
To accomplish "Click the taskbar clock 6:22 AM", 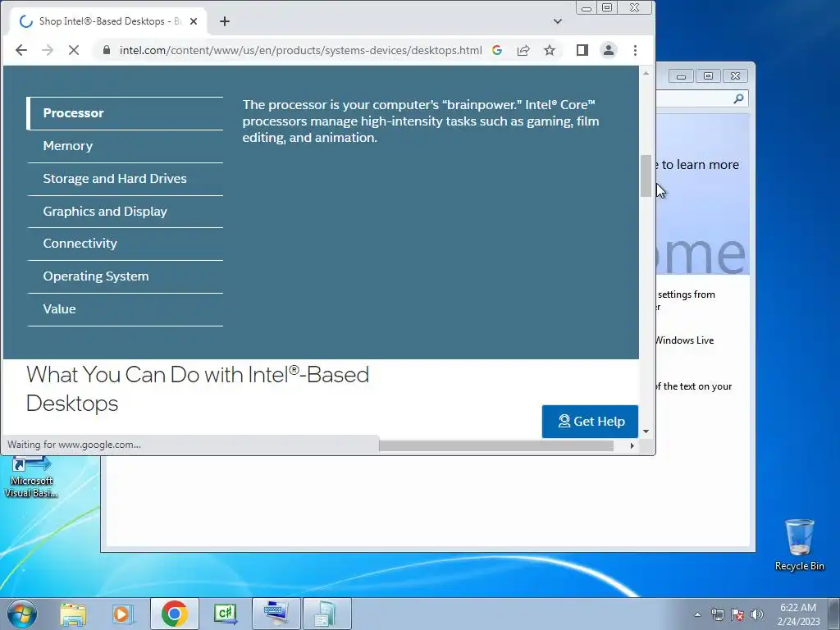I will [798, 614].
